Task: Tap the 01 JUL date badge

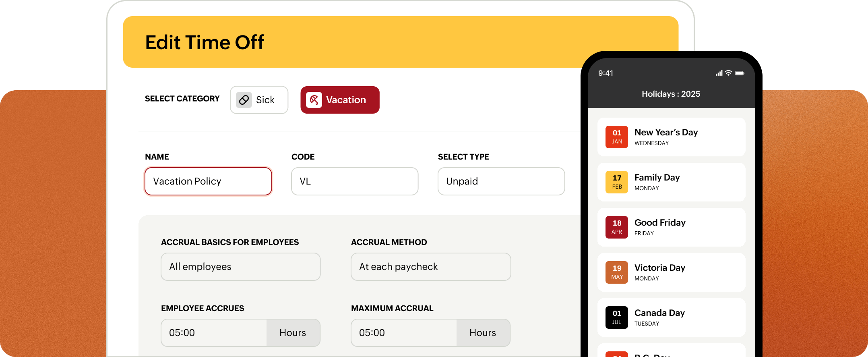Action: click(617, 318)
